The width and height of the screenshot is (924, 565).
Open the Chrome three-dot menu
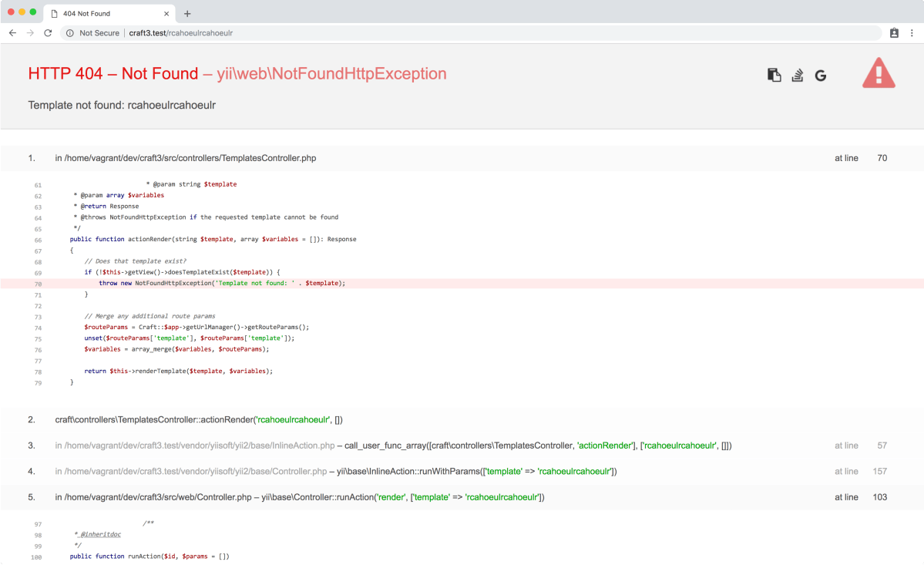click(x=912, y=33)
